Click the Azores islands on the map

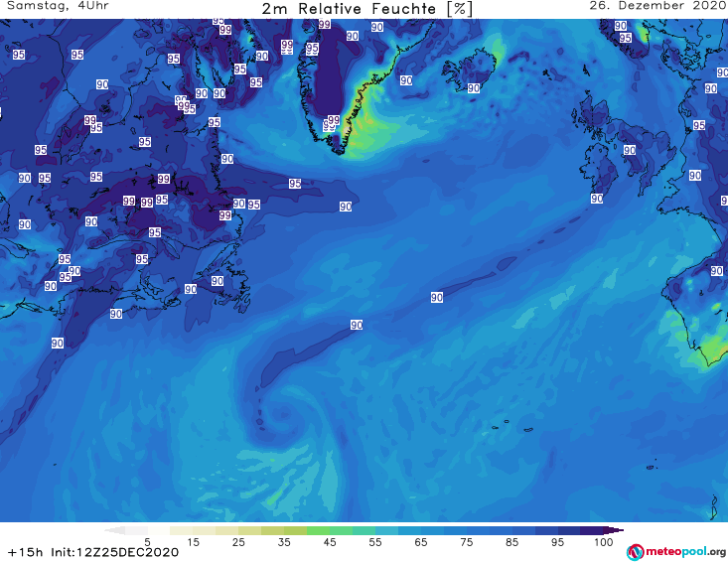[x=510, y=426]
